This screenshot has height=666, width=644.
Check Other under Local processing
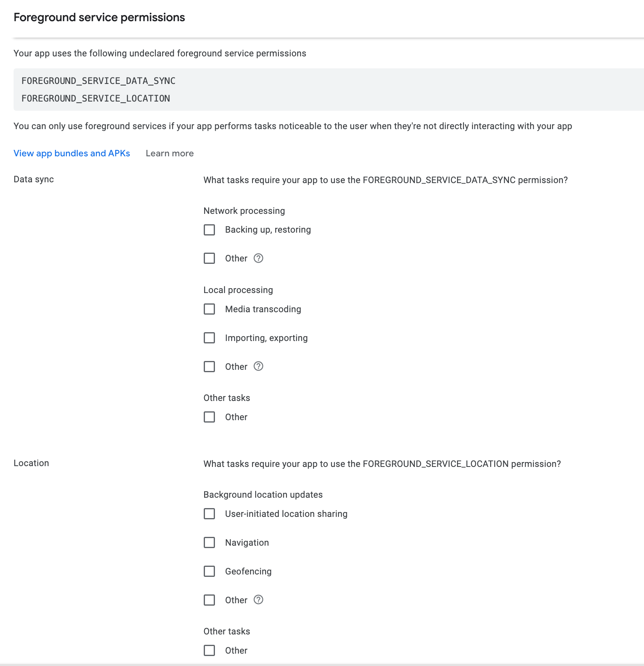[x=209, y=367]
